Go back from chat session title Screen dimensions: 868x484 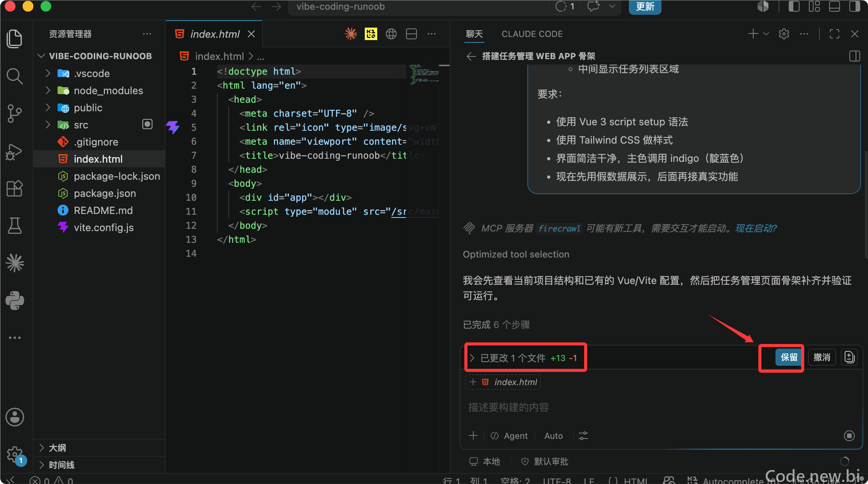[471, 56]
